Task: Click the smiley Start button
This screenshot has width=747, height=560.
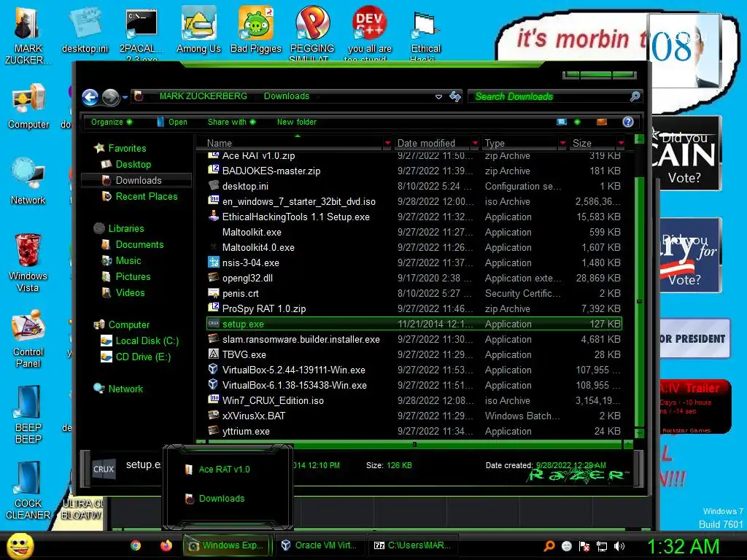Action: point(20,546)
